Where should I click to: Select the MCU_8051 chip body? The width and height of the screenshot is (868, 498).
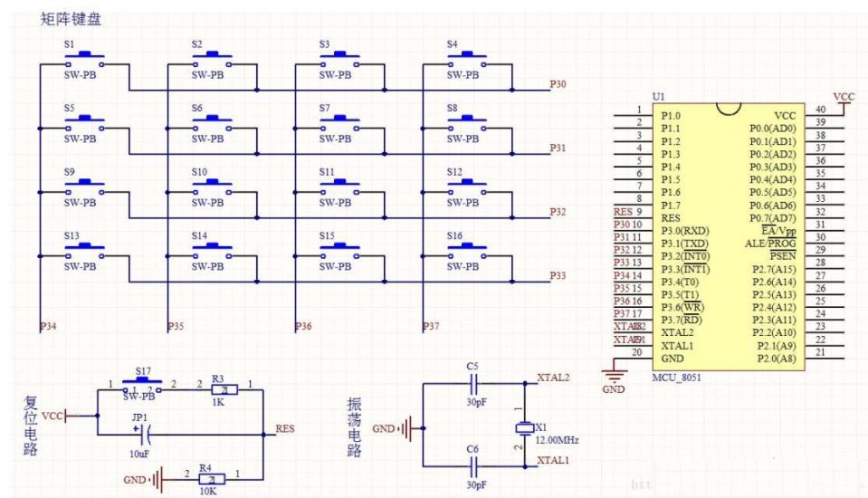click(x=729, y=236)
